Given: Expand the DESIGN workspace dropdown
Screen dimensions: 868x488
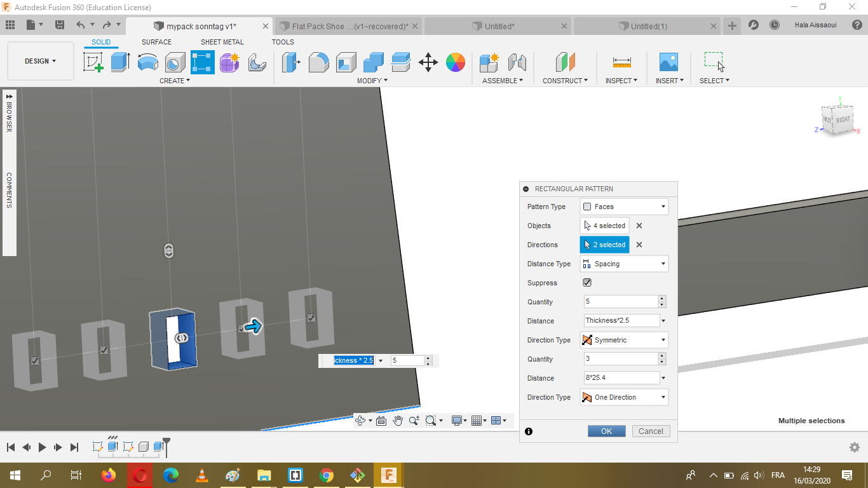Looking at the screenshot, I should 41,61.
